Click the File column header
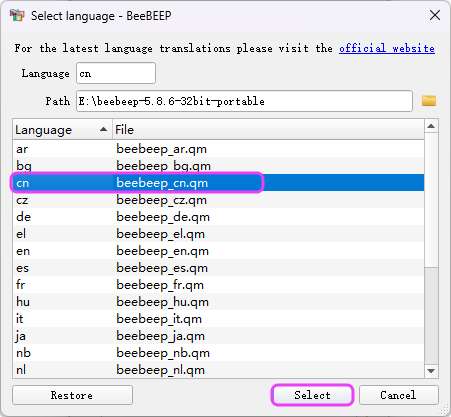Image resolution: width=451 pixels, height=417 pixels. pos(268,130)
